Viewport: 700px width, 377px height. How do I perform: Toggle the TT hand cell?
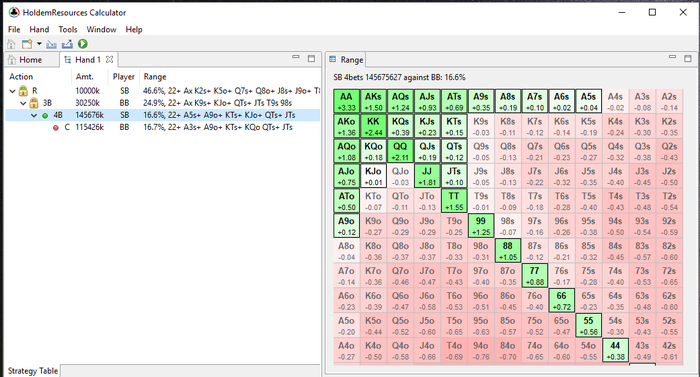tap(454, 201)
